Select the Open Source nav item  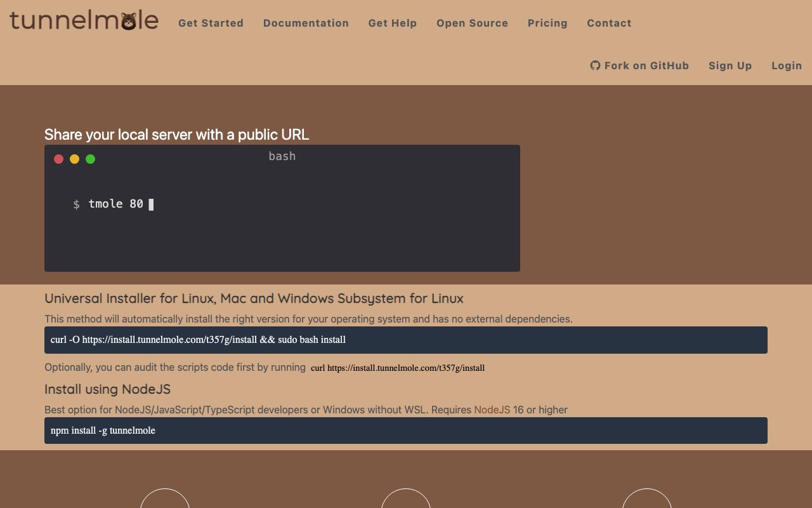472,23
